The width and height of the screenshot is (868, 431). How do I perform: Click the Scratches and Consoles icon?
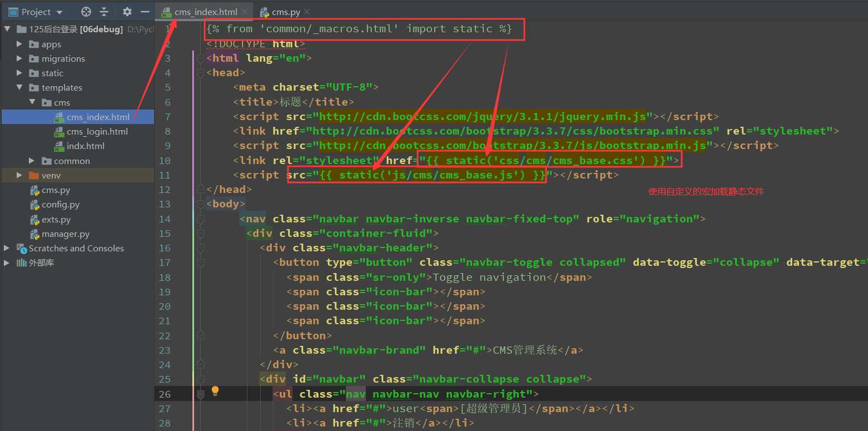pyautogui.click(x=22, y=248)
